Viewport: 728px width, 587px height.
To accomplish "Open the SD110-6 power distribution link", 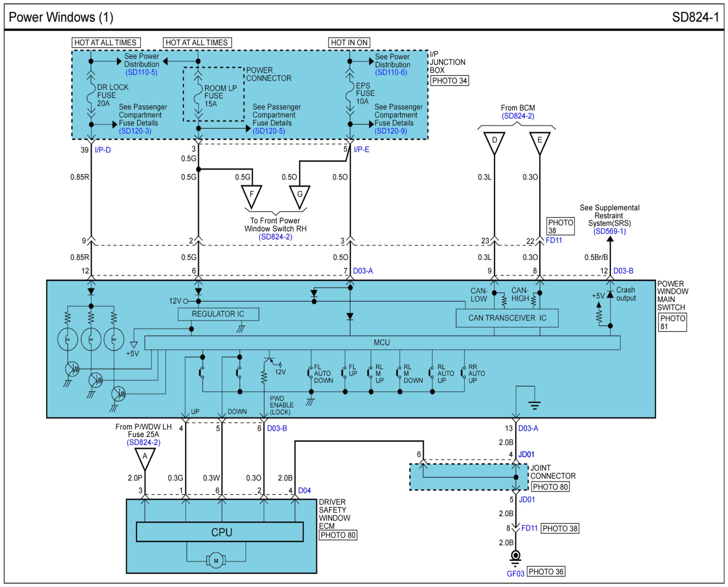I will [391, 72].
